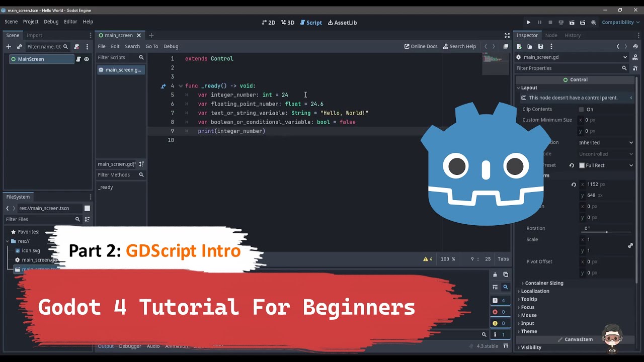
Task: Open the top Debug menu
Action: click(51, 22)
